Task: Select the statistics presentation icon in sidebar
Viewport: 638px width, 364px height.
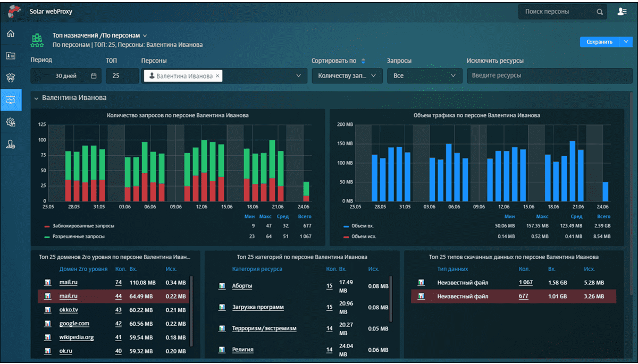Action: click(10, 100)
